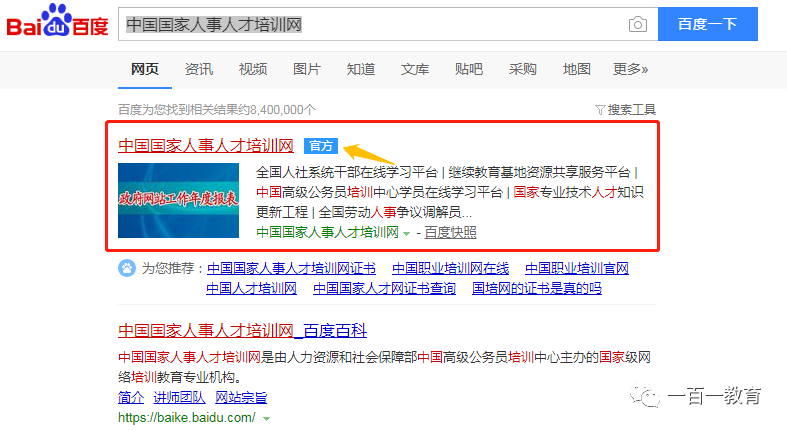Click the Baidu paw recommendation icon
Image resolution: width=787 pixels, height=430 pixels.
pos(127,268)
